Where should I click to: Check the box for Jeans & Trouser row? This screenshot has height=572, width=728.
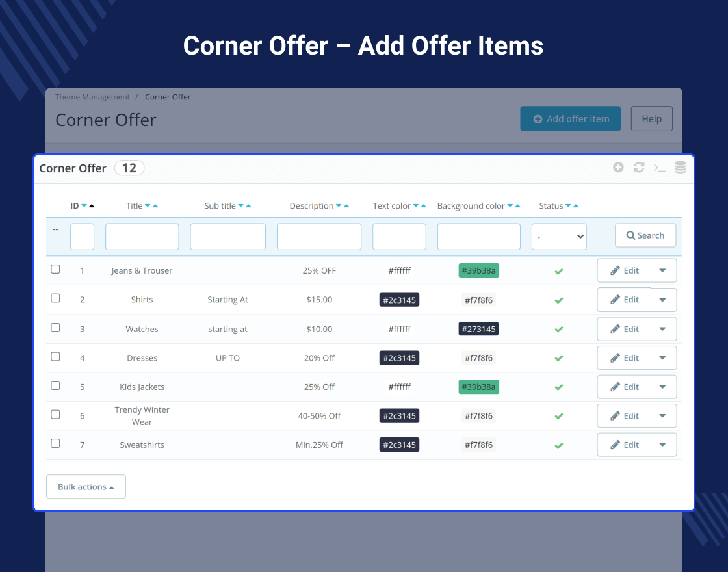55,269
